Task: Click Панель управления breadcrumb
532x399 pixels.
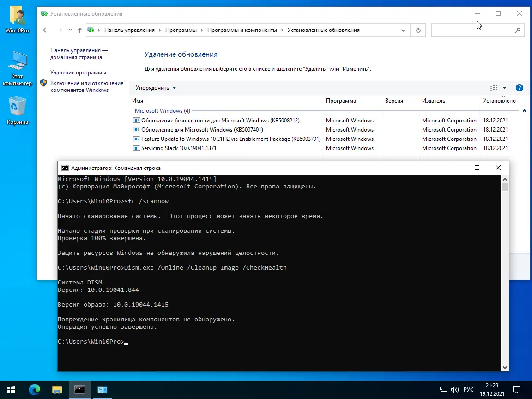Action: (129, 30)
